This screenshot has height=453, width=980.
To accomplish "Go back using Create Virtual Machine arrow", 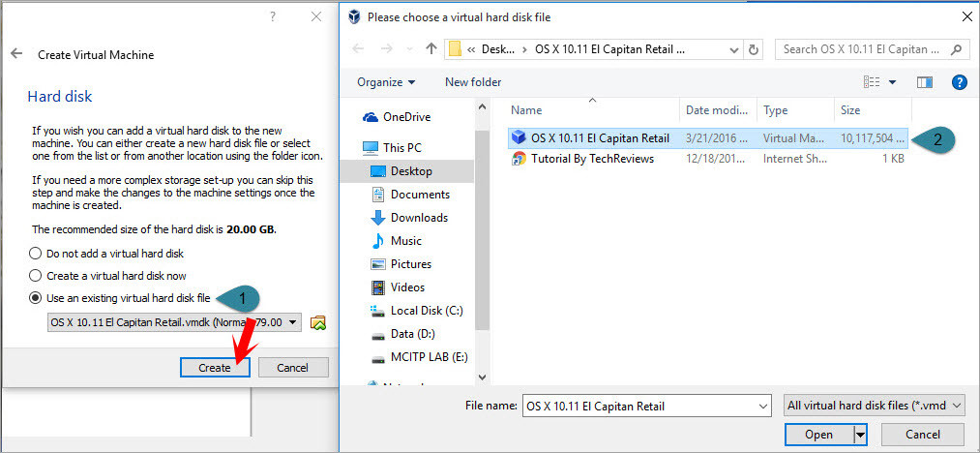I will tap(16, 54).
